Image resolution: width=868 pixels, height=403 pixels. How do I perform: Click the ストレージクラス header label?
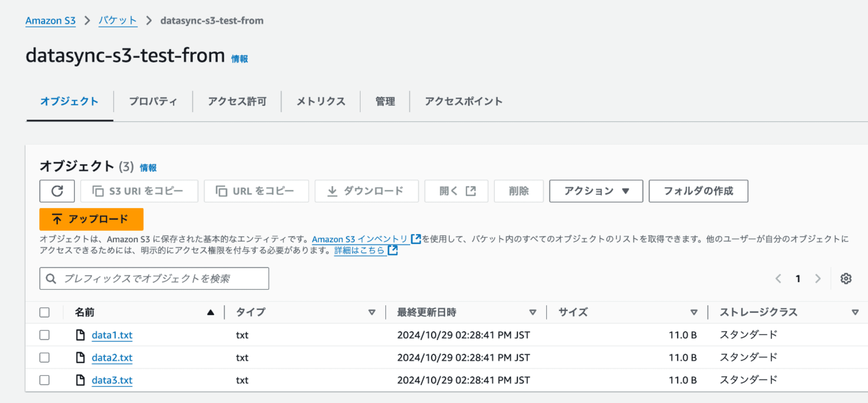(x=759, y=312)
